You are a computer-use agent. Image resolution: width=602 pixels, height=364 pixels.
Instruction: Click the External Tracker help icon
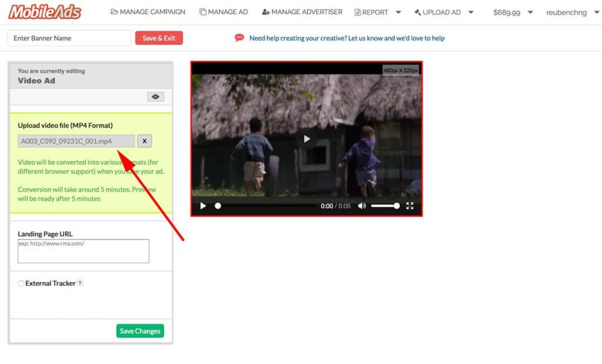(x=80, y=283)
